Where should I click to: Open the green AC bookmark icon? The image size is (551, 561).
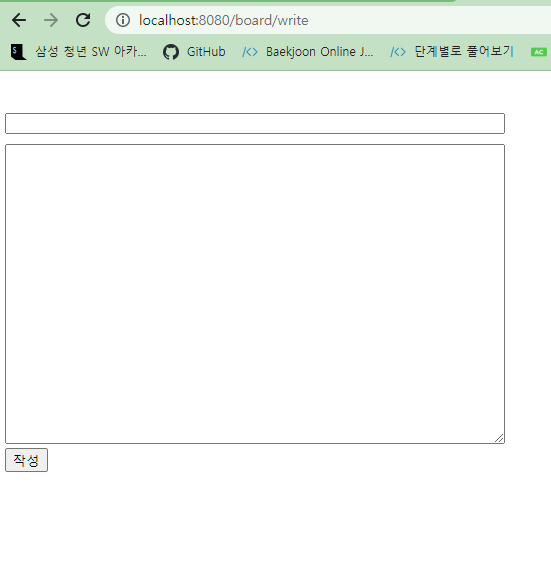click(x=539, y=52)
